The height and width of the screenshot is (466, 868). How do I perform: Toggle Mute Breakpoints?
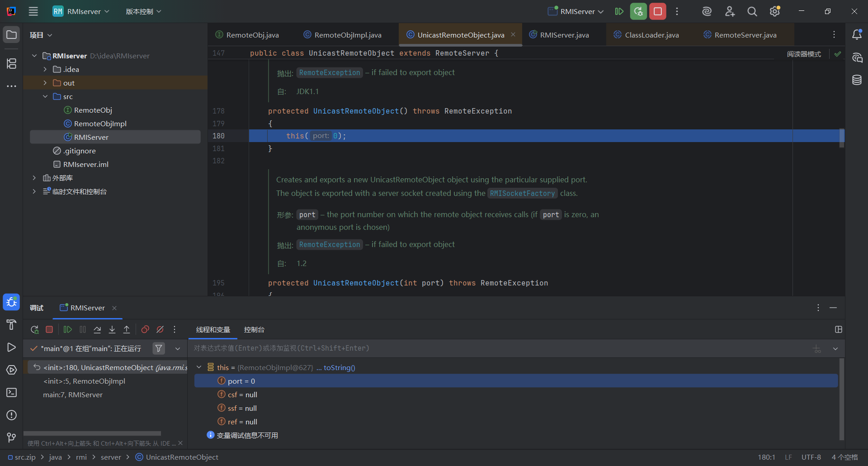pos(160,329)
